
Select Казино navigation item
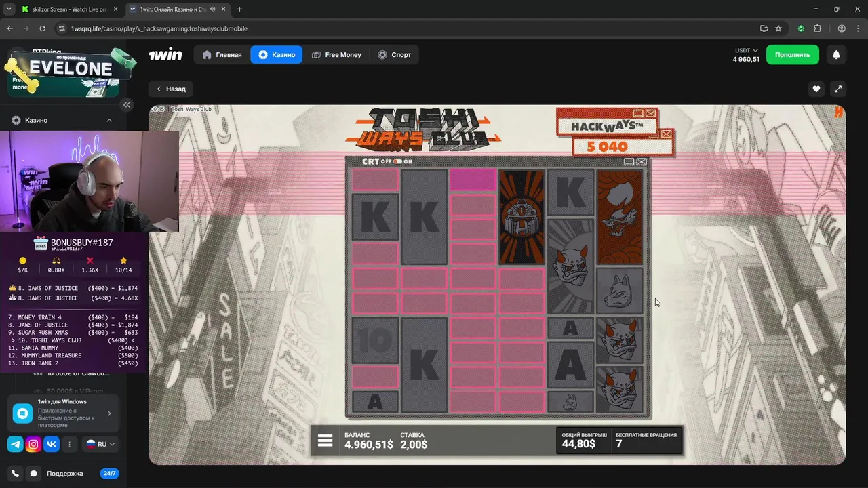pyautogui.click(x=277, y=55)
